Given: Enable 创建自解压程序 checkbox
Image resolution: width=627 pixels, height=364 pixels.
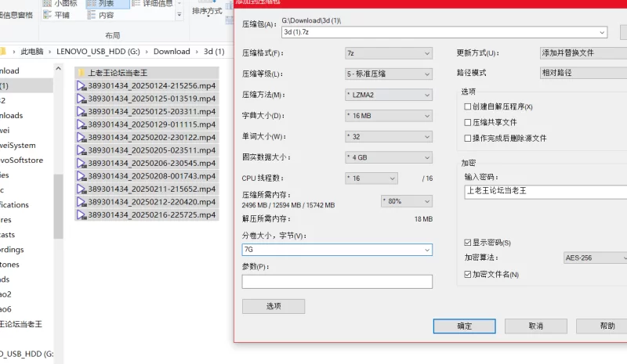Looking at the screenshot, I should click(467, 106).
